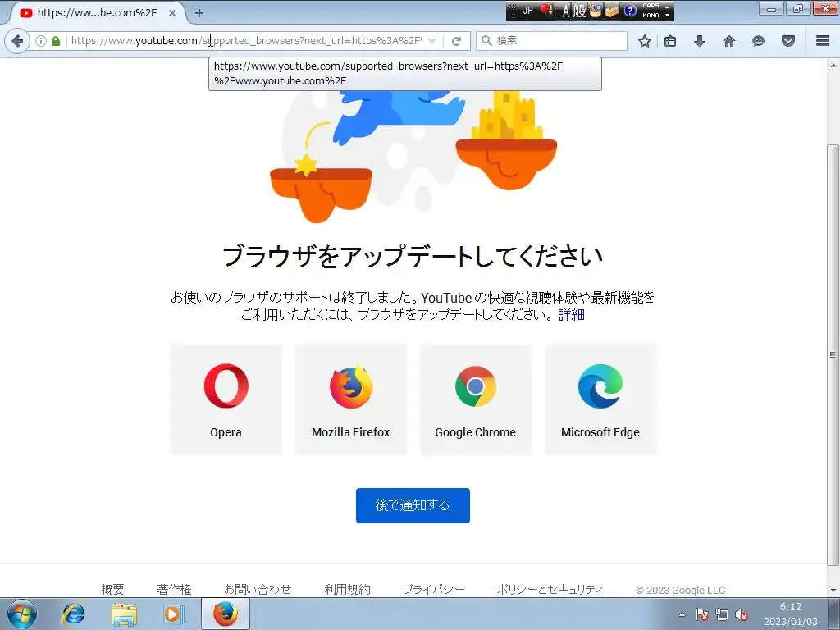The height and width of the screenshot is (630, 840).
Task: Show hidden tray icons arrow
Action: coord(682,614)
